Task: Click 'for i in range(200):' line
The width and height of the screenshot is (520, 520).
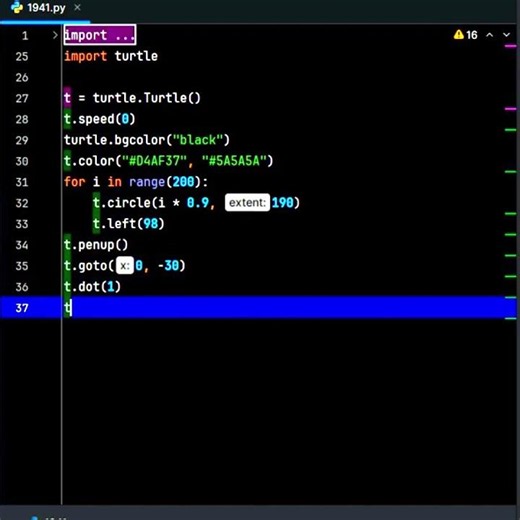Action: 136,182
